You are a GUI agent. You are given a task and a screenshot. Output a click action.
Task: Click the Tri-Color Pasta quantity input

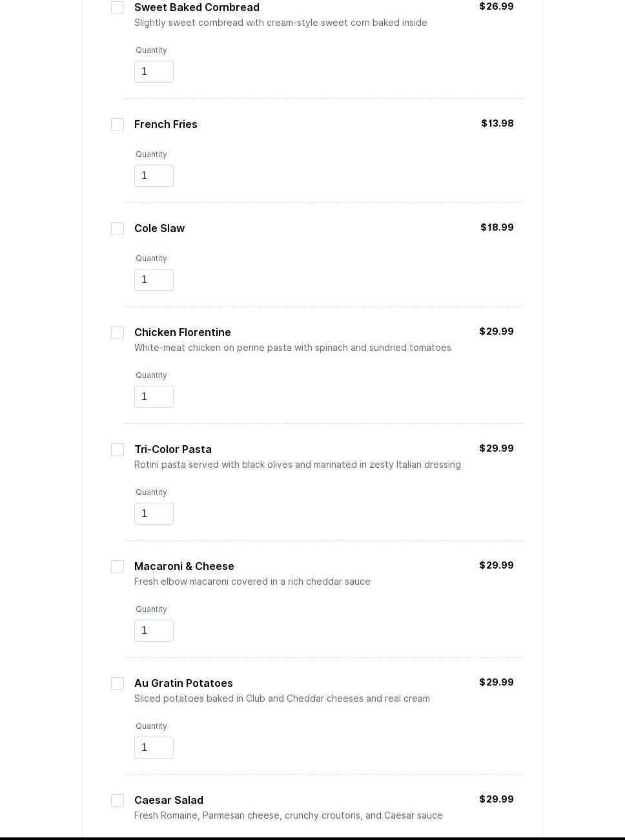click(154, 514)
